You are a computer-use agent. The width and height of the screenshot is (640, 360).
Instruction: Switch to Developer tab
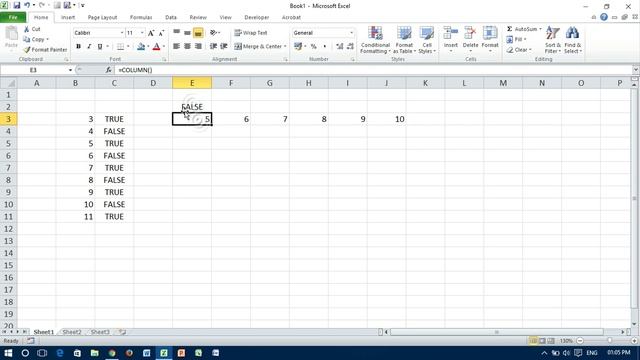256,17
